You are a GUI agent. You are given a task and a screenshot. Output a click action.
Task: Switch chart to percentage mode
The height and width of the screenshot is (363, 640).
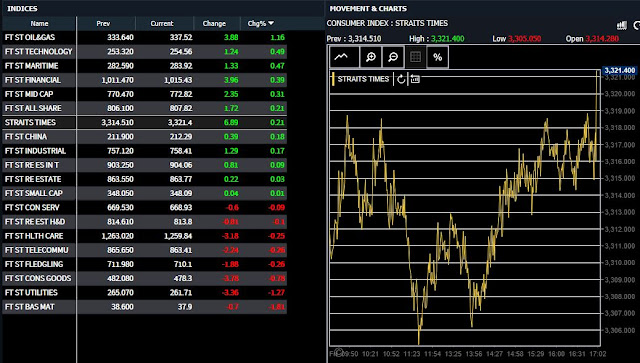tap(438, 57)
